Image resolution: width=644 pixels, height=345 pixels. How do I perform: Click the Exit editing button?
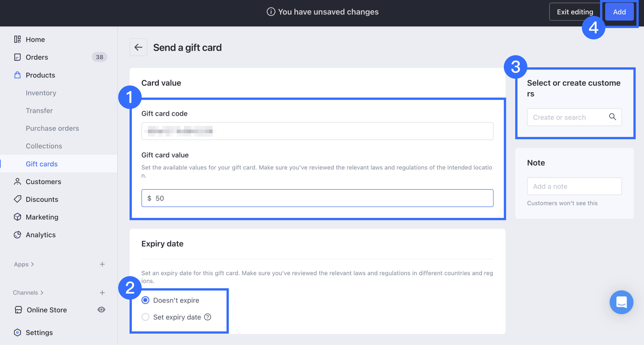[x=575, y=12]
